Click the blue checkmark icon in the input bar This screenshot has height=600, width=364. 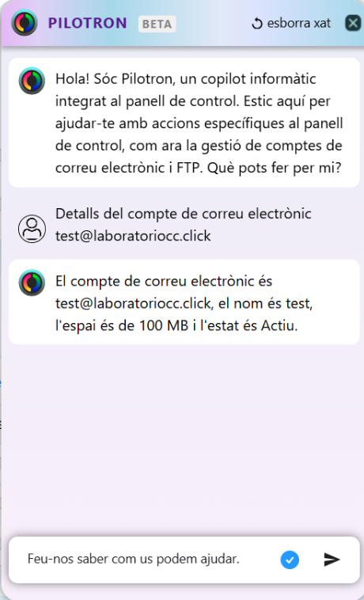(x=290, y=560)
